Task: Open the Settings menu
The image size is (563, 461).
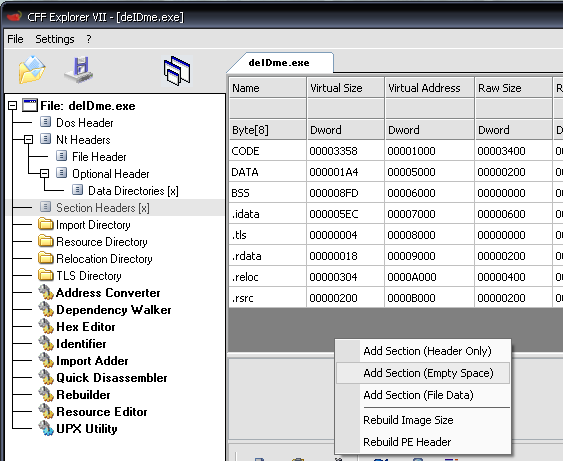Action: tap(55, 39)
